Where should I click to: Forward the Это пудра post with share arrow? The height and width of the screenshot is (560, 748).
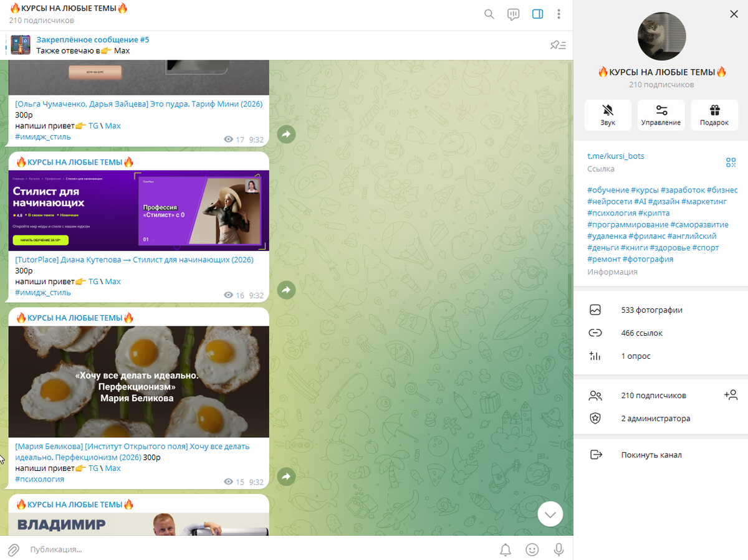[x=286, y=134]
